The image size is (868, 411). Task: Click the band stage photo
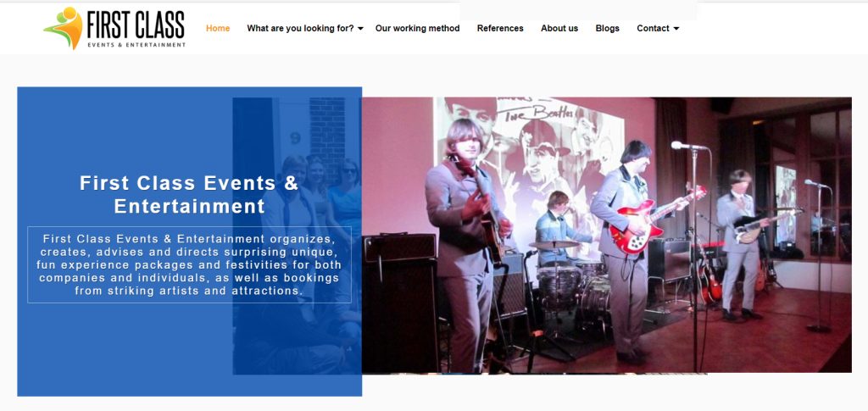(607, 235)
